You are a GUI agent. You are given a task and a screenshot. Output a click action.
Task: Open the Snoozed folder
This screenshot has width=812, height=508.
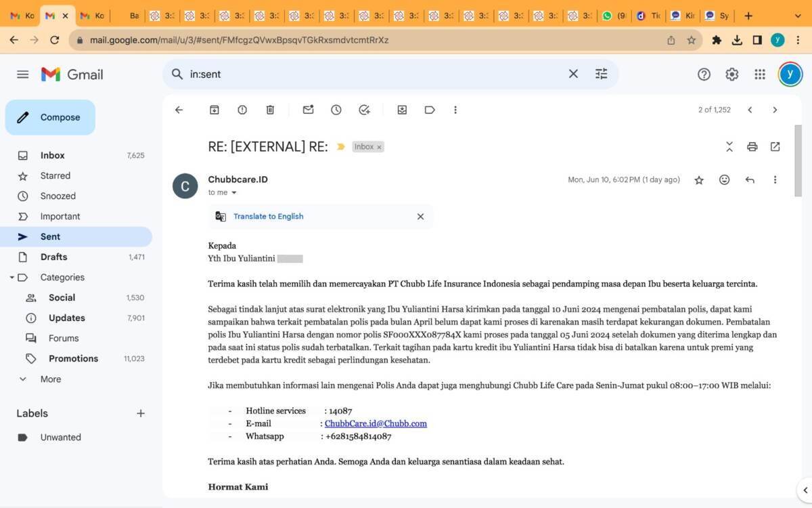click(x=76, y=196)
